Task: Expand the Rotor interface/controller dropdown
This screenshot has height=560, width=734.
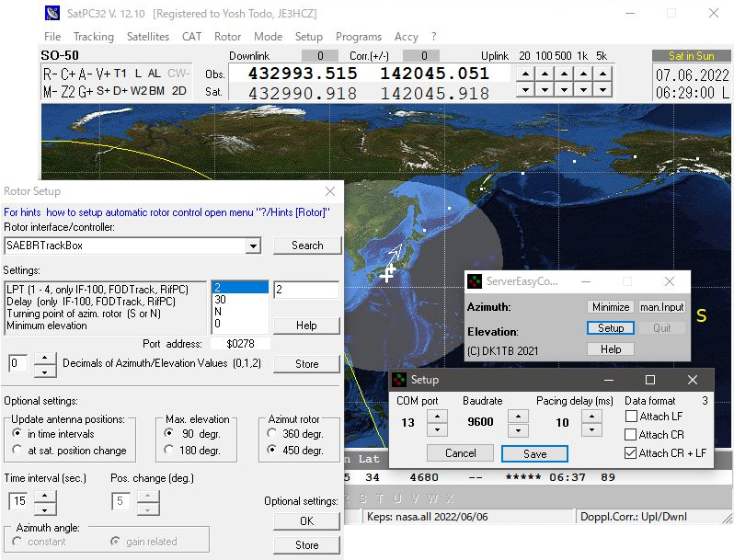Action: 253,246
